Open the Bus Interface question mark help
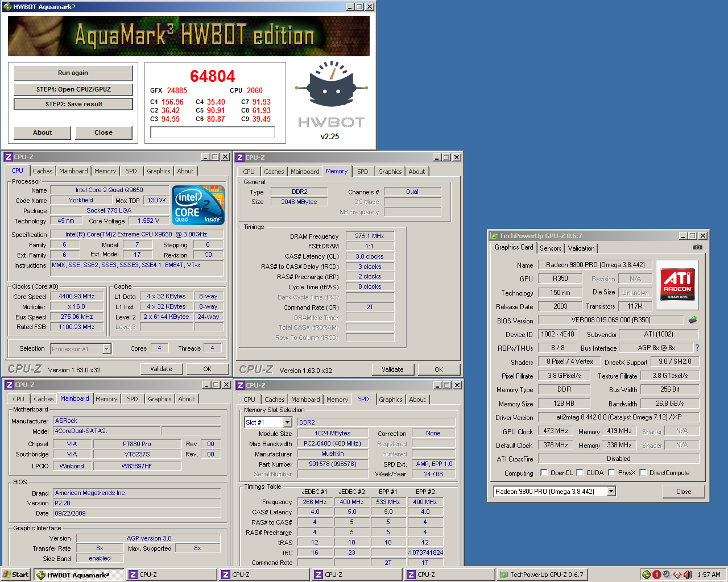 [697, 348]
